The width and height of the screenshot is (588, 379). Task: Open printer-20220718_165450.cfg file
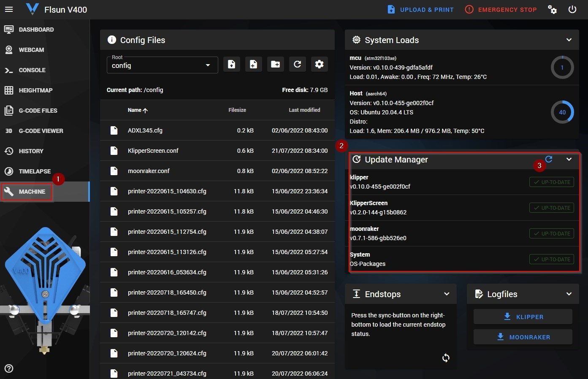coord(217,292)
